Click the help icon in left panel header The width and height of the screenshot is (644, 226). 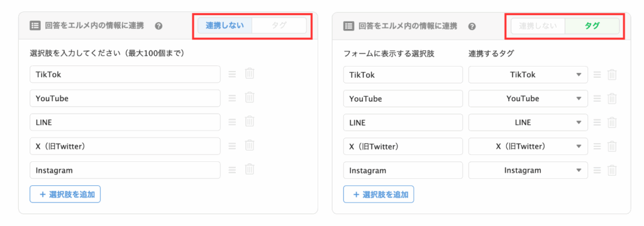pyautogui.click(x=158, y=26)
